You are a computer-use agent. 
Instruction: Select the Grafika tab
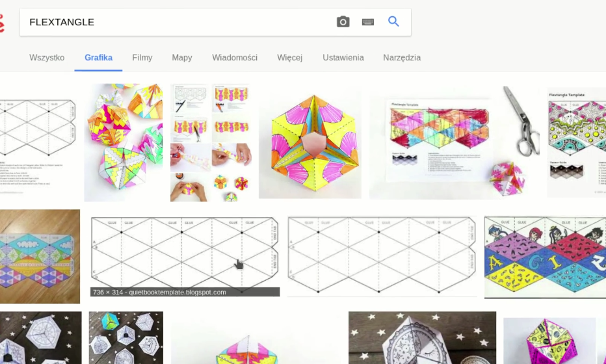[99, 58]
